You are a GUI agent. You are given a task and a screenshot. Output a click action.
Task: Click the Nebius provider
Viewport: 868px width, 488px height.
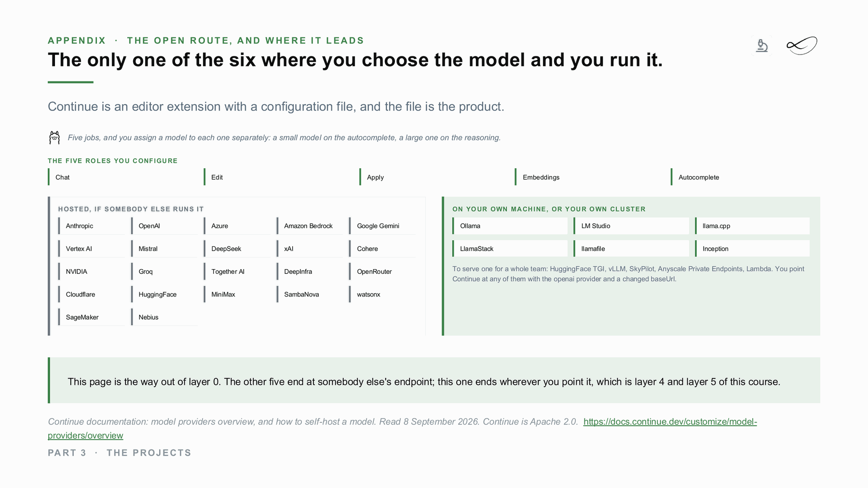coord(164,317)
